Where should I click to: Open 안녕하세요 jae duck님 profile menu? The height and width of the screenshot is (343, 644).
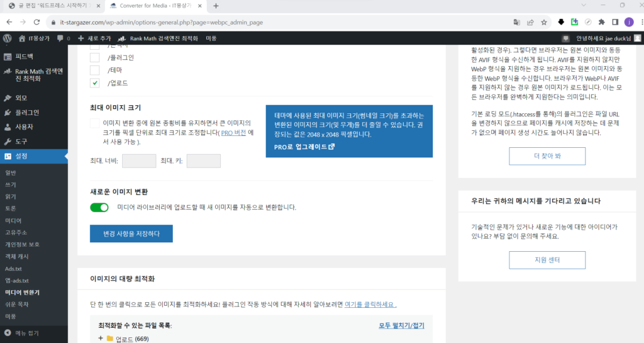[608, 38]
